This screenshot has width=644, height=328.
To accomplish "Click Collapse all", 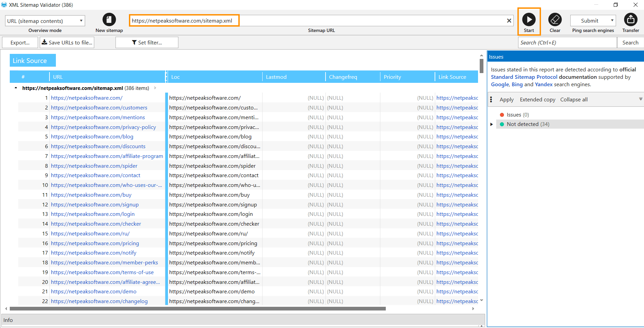I will coord(574,99).
